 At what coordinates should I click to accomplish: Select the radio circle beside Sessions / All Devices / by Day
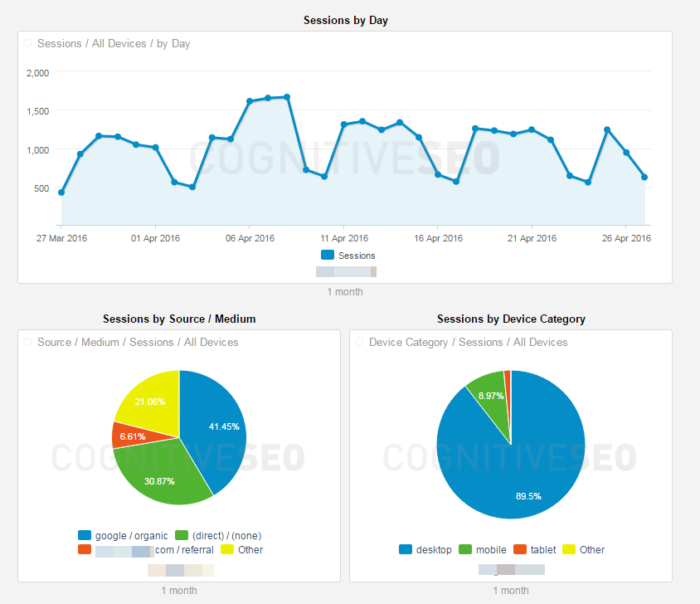click(x=27, y=43)
